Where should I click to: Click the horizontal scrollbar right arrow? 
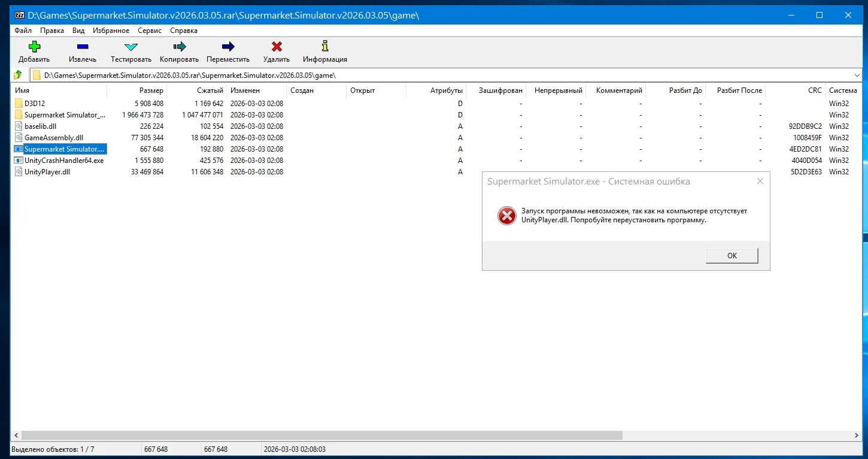pos(857,436)
